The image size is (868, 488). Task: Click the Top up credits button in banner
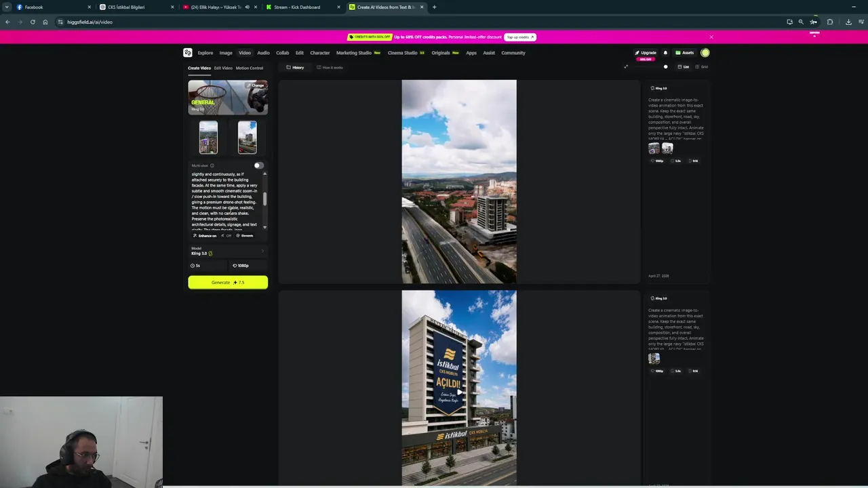520,37
